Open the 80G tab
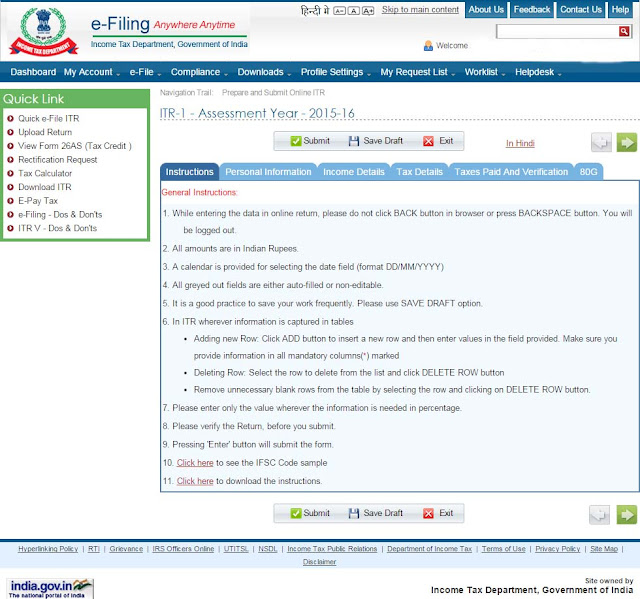 click(588, 172)
